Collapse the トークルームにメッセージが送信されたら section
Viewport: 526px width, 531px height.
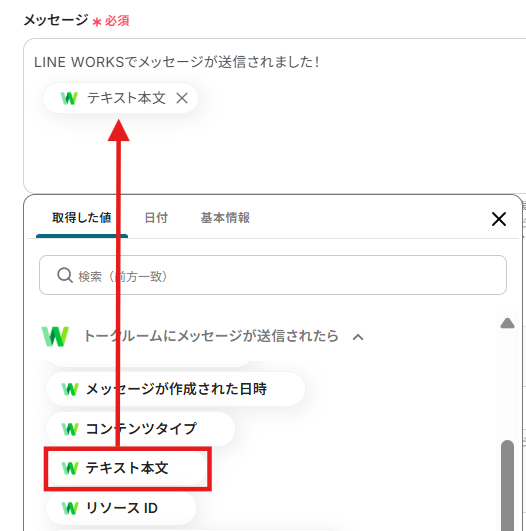[358, 337]
